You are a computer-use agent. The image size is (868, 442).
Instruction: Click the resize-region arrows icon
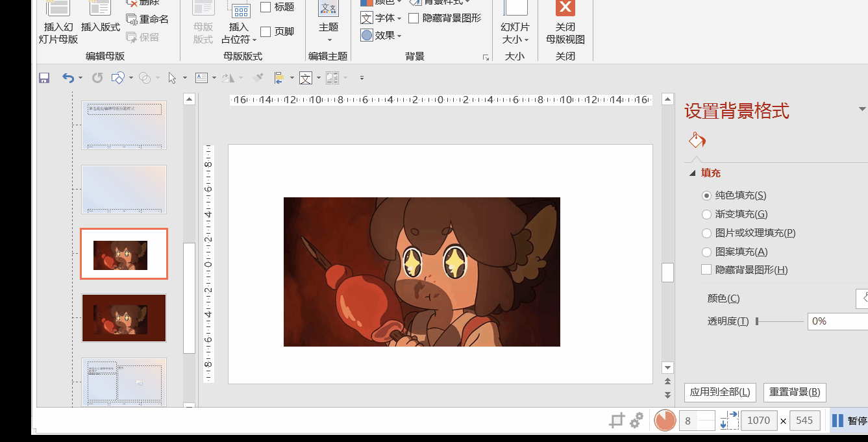pyautogui.click(x=729, y=421)
